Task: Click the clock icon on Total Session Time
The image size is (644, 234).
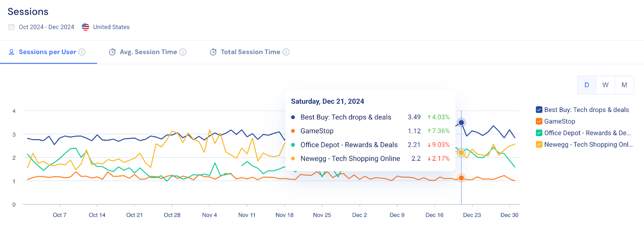Action: tap(213, 52)
